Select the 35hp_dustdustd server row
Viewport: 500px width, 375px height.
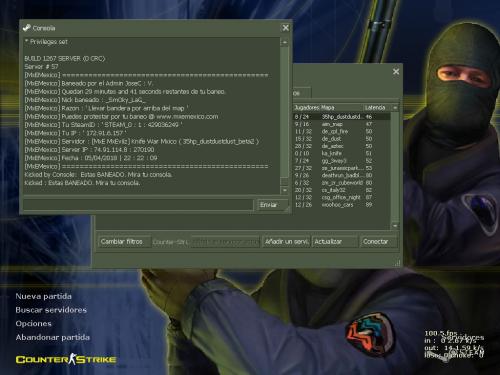click(x=342, y=117)
